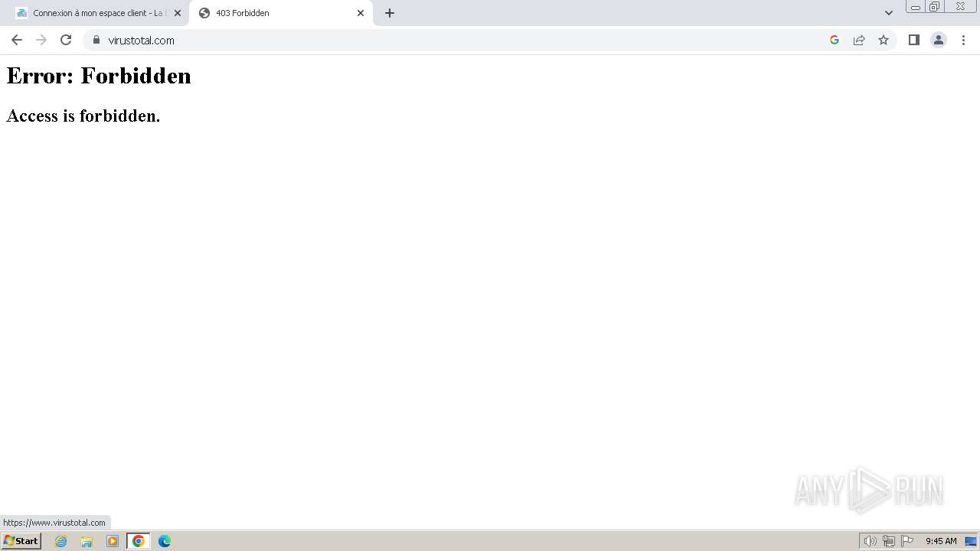Open the Chrome side panel
Image resolution: width=980 pixels, height=551 pixels.
[x=913, y=40]
